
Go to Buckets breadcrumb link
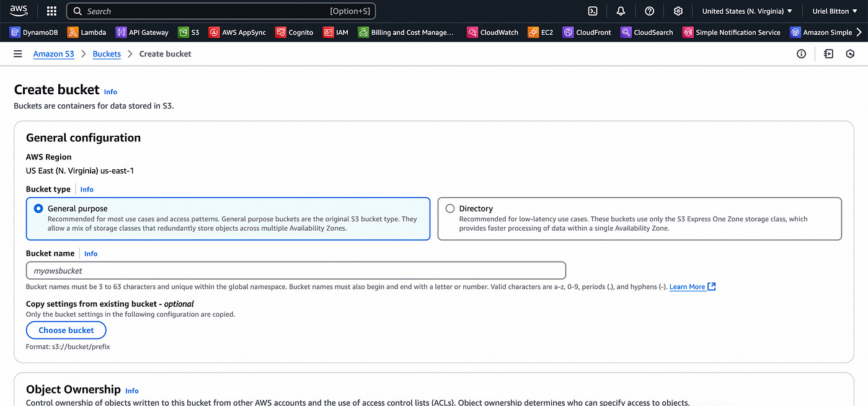click(107, 54)
